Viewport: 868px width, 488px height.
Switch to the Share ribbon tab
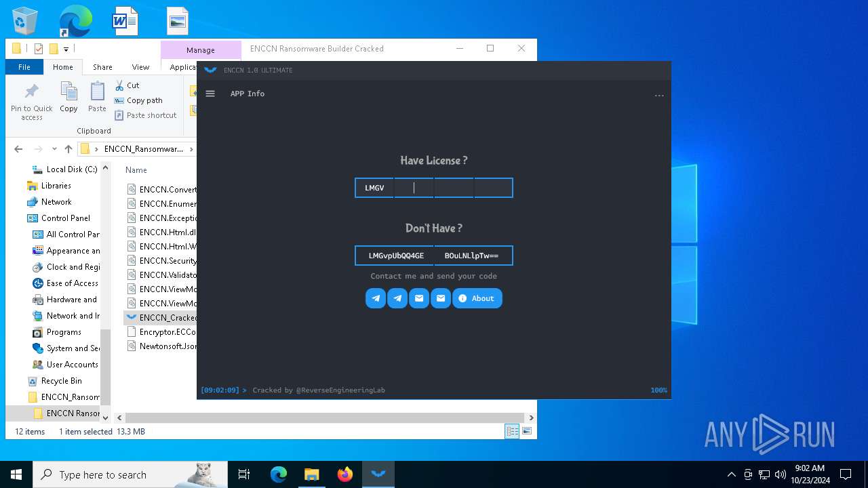[x=102, y=67]
